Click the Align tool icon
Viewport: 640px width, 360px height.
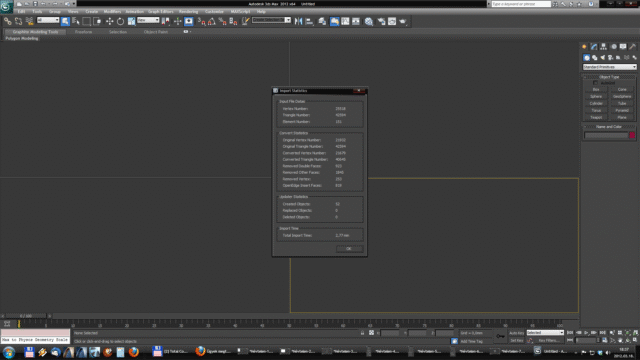(x=309, y=21)
